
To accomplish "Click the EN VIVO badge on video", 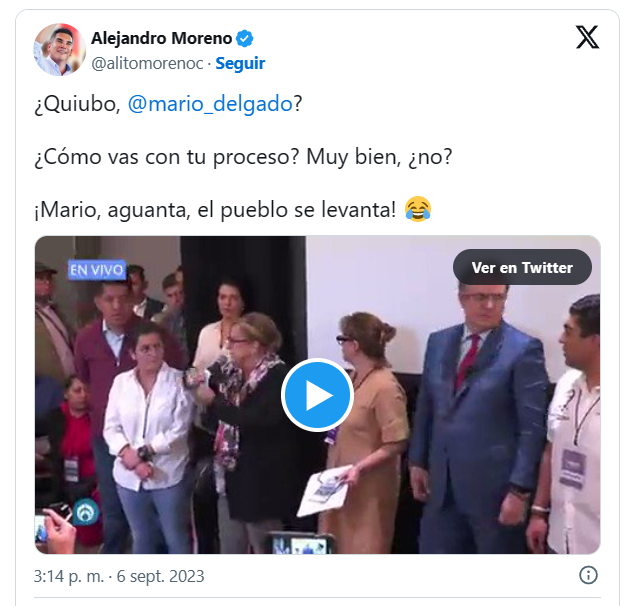I will [x=96, y=270].
